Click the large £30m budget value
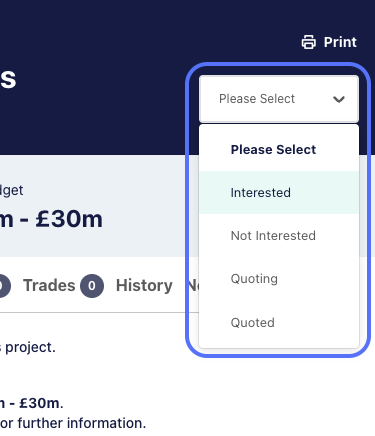375x436 pixels. tap(51, 219)
